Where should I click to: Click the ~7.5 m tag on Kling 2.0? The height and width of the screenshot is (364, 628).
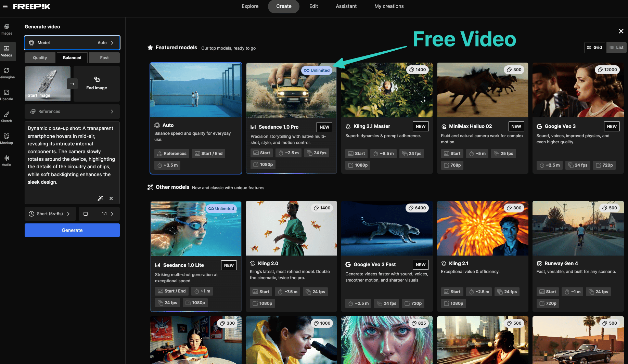point(287,292)
